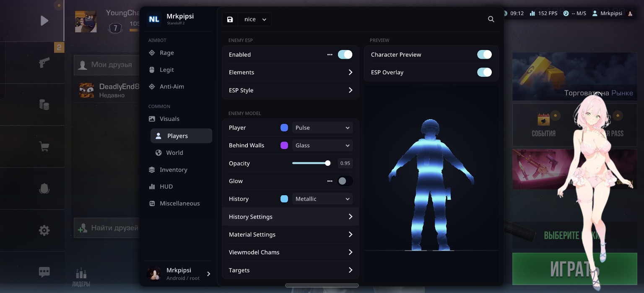Click the Opacity slider handle
The width and height of the screenshot is (644, 293).
(x=327, y=163)
